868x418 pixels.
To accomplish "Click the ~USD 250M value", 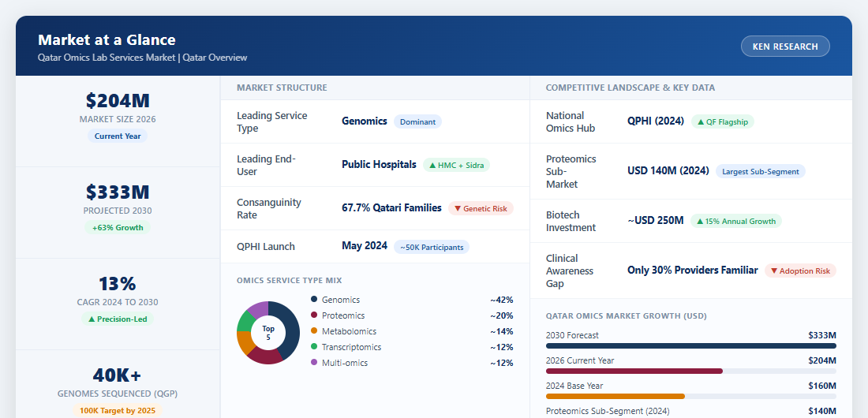I will click(656, 220).
